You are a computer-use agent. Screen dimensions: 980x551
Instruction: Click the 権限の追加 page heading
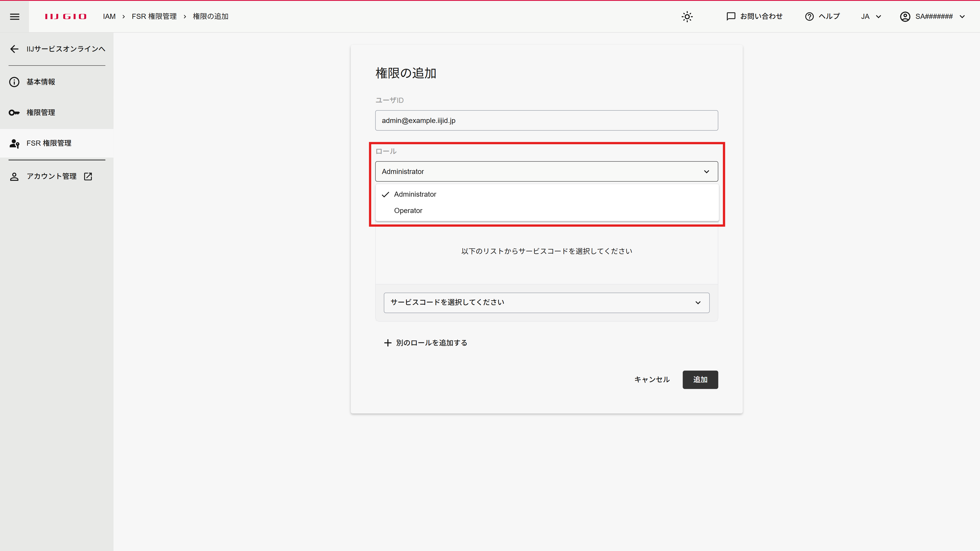(x=406, y=73)
